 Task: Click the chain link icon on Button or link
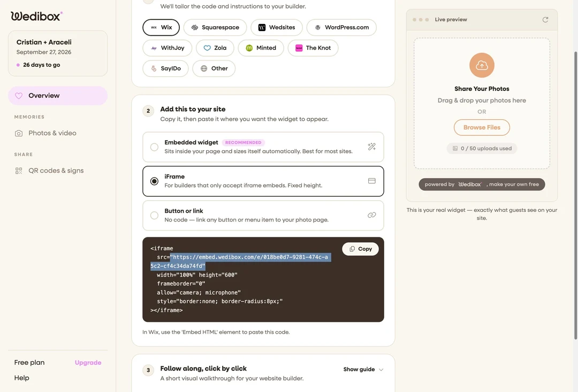coord(371,215)
